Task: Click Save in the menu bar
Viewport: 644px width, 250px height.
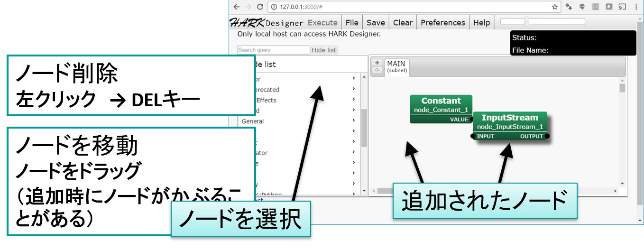Action: point(376,23)
